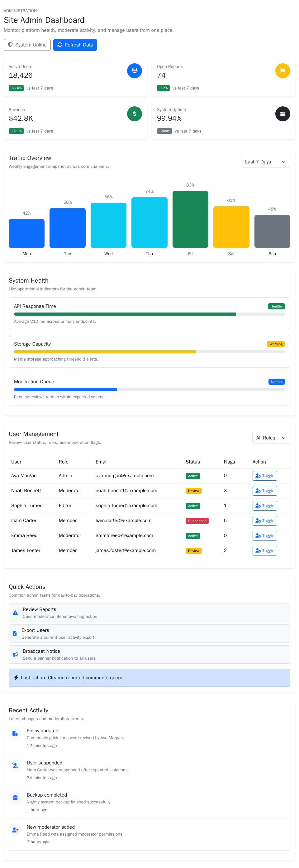Click the megaphone icon for Broadcast Notice
299x868 pixels.
15,654
